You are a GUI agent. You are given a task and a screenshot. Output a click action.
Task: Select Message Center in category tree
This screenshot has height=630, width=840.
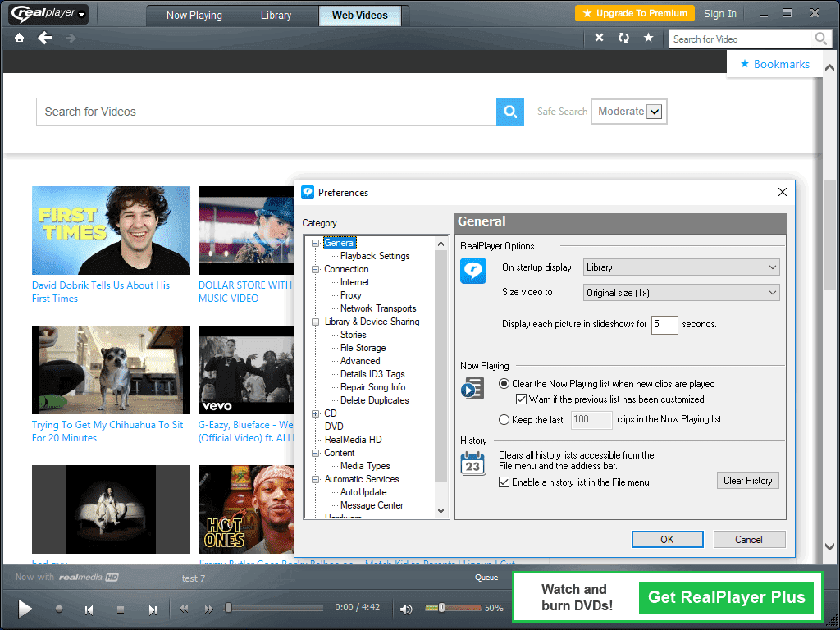coord(372,505)
